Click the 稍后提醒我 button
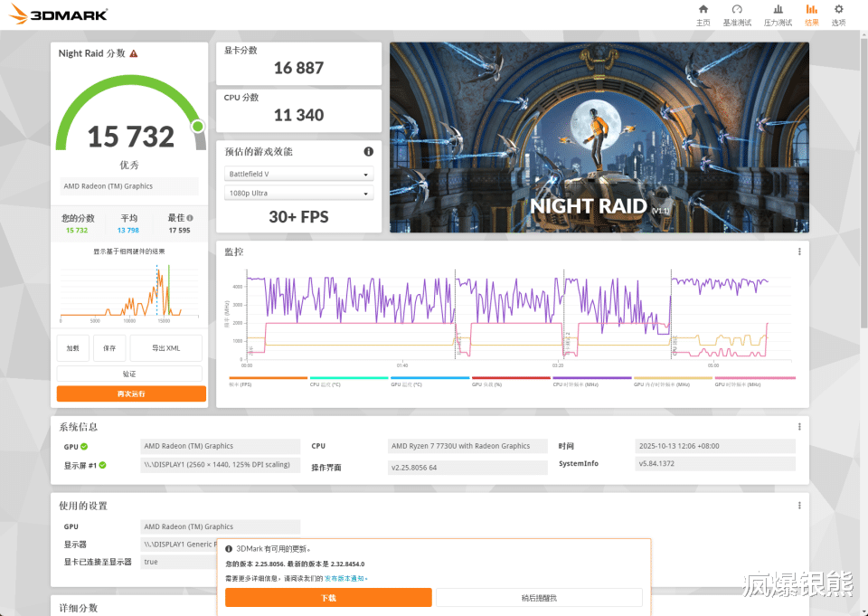Image resolution: width=868 pixels, height=616 pixels. (539, 598)
